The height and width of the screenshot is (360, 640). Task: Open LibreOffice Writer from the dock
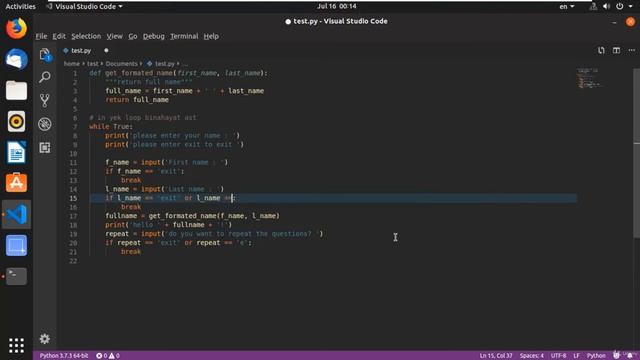16,152
